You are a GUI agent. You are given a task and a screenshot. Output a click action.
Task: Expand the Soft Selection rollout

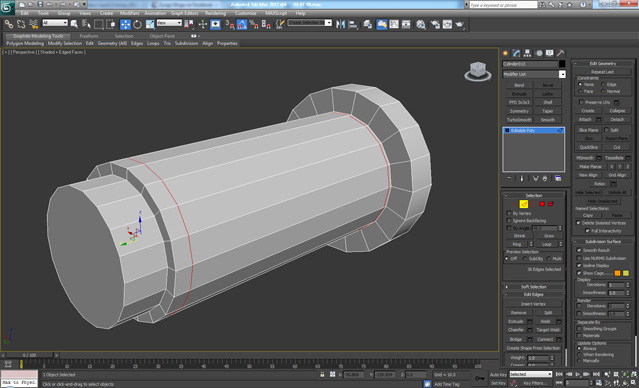[533, 287]
